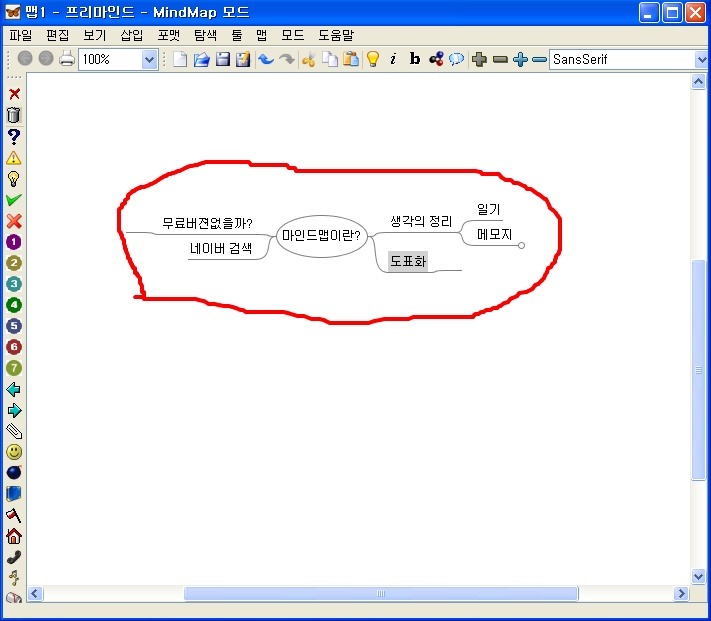This screenshot has height=621, width=711.
Task: Add the blue question mark icon
Action: (x=14, y=136)
